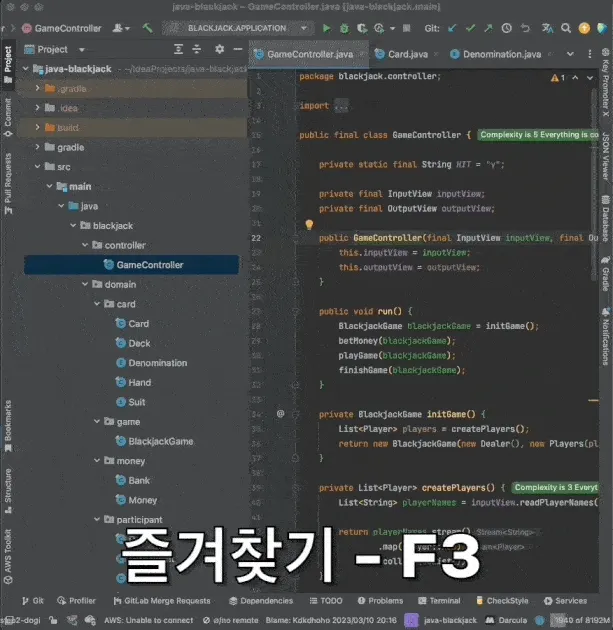The image size is (613, 630).
Task: Click the warning indicator showing 1 problem
Action: (558, 78)
